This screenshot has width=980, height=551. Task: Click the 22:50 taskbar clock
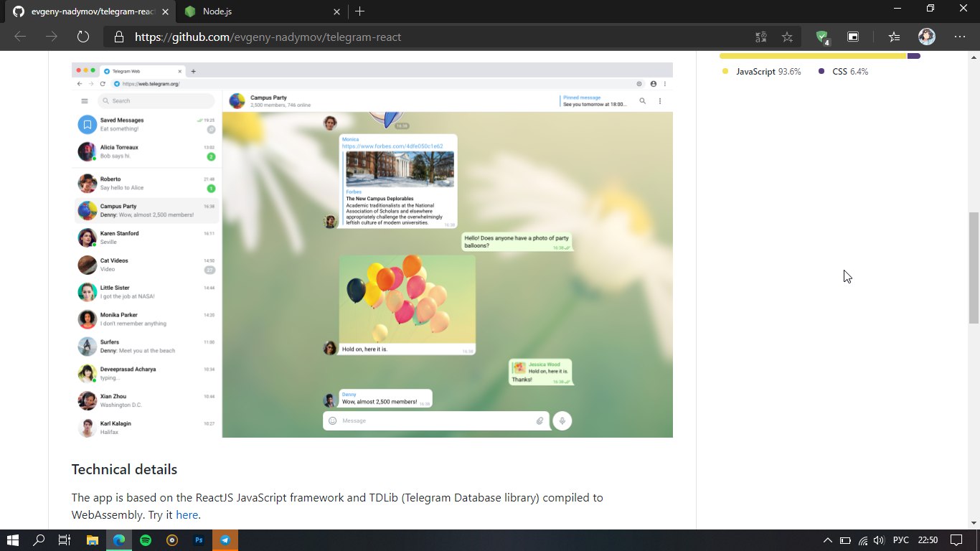pos(928,540)
